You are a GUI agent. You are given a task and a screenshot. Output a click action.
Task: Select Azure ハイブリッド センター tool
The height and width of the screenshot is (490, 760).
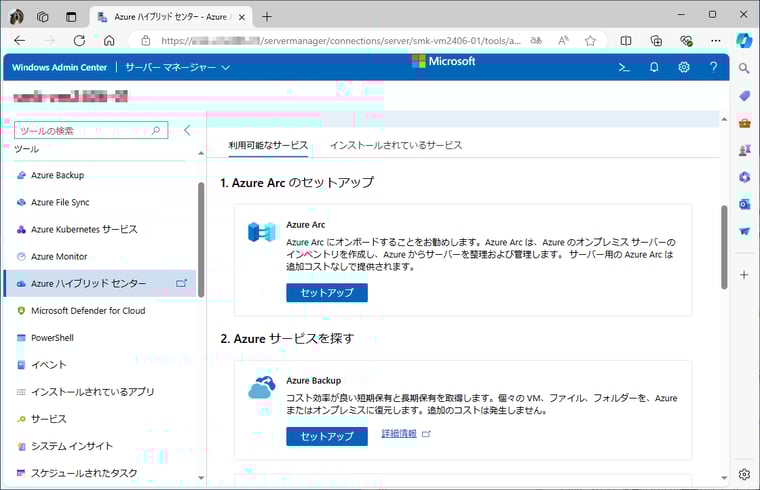pos(100,283)
